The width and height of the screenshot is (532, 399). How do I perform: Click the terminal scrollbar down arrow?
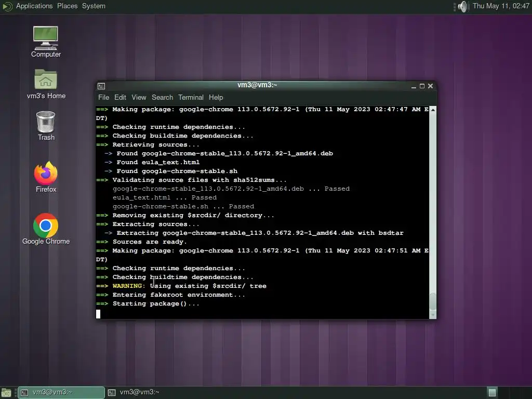(433, 315)
